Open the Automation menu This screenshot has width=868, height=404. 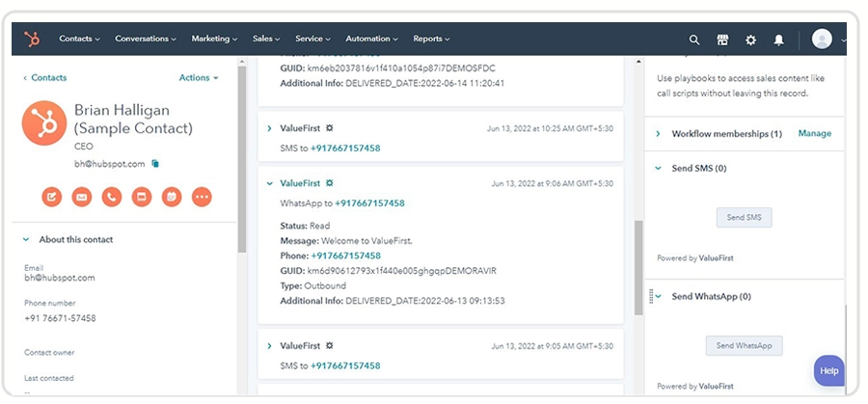(x=371, y=39)
